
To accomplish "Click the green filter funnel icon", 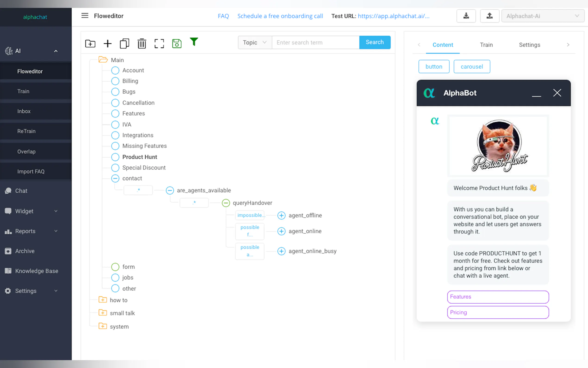I will [x=194, y=42].
